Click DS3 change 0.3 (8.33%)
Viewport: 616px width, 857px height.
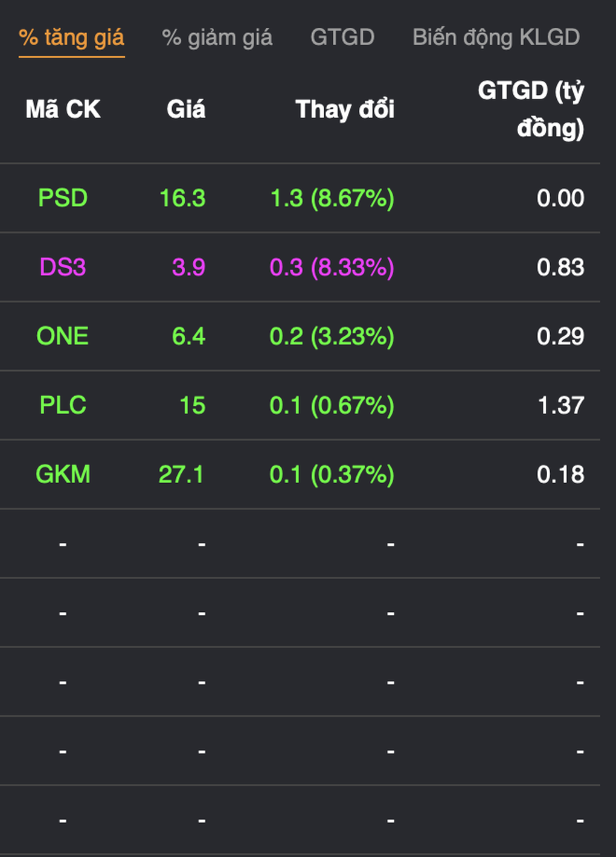(x=332, y=267)
